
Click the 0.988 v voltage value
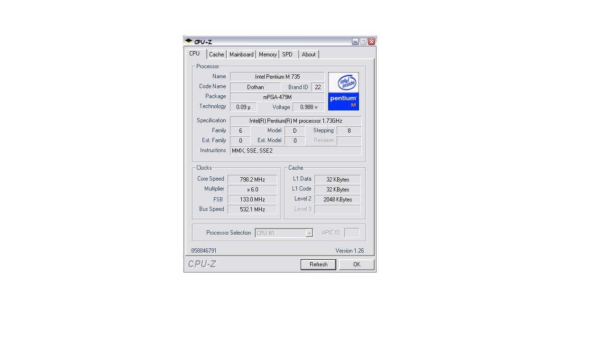tap(309, 107)
